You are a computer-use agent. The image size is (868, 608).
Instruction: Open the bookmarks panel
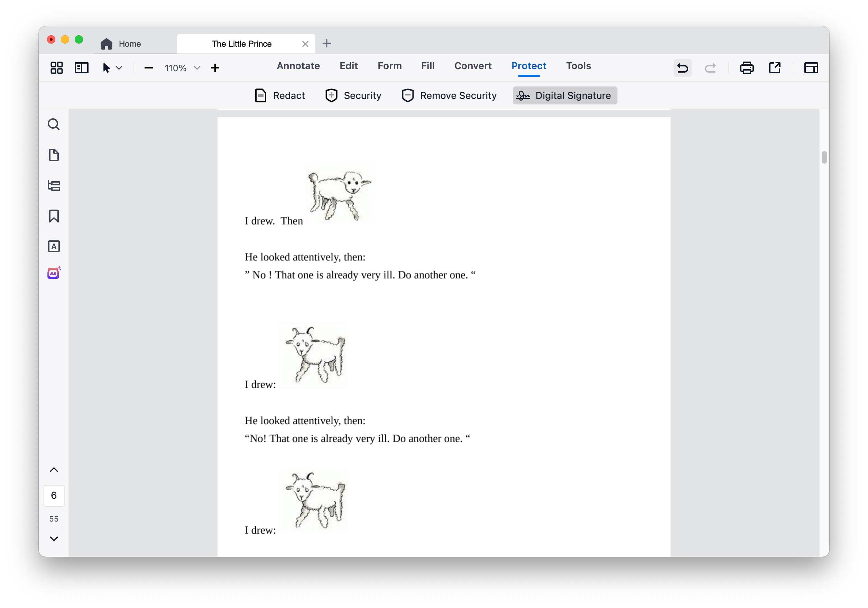click(x=54, y=216)
